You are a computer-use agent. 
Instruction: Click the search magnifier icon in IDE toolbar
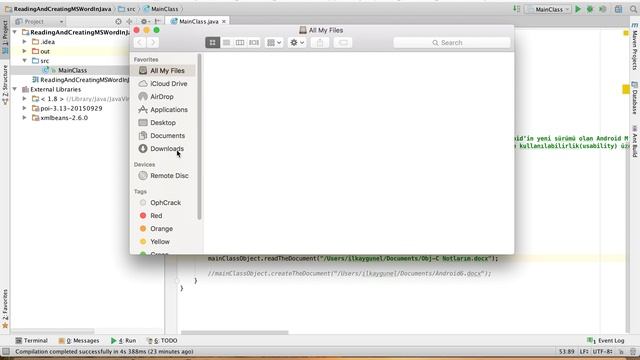click(633, 9)
